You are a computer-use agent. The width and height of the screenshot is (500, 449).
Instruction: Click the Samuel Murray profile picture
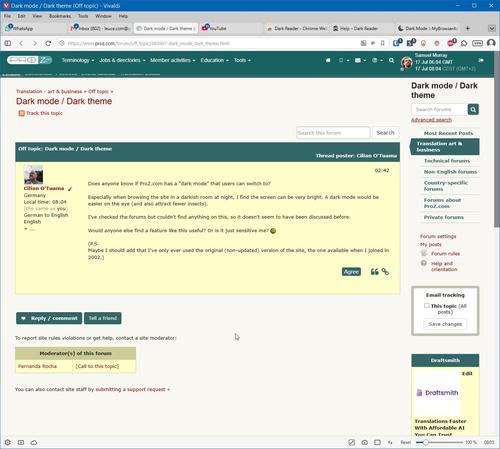pyautogui.click(x=407, y=62)
